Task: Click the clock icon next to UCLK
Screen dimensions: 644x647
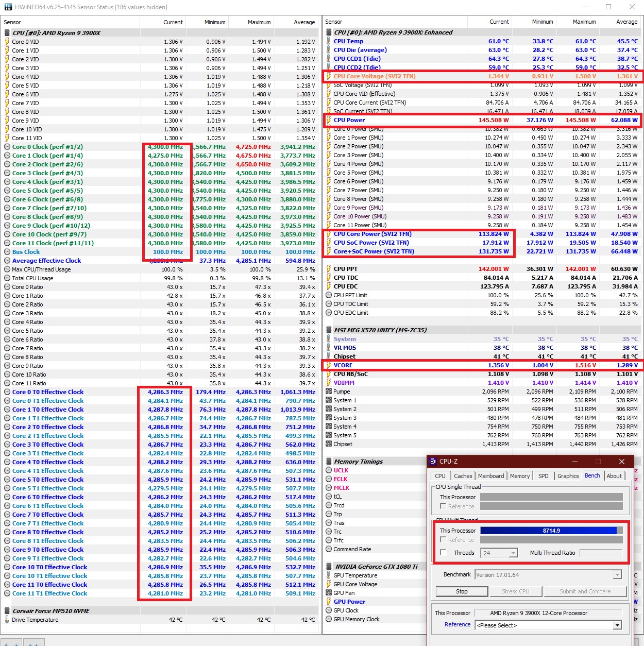Action: click(x=329, y=470)
